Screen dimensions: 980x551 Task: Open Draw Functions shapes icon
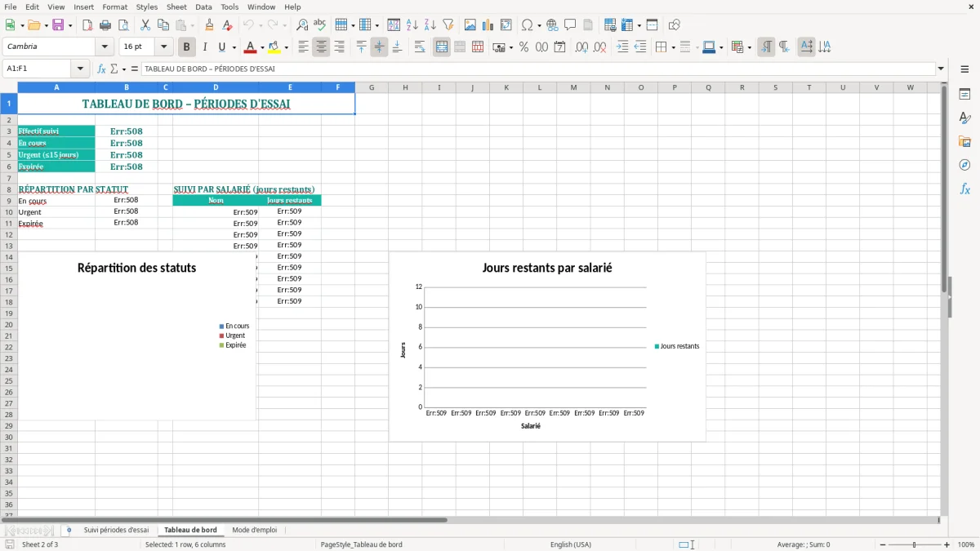674,25
